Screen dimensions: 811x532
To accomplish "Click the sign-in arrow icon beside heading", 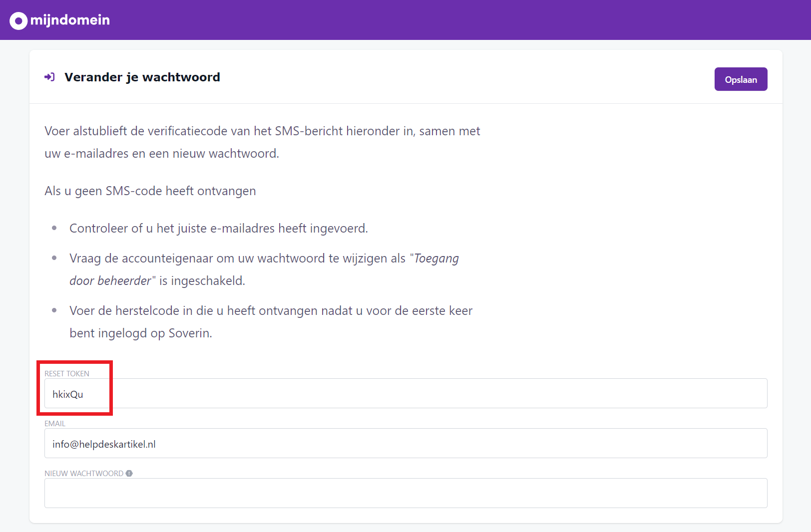I will [49, 77].
